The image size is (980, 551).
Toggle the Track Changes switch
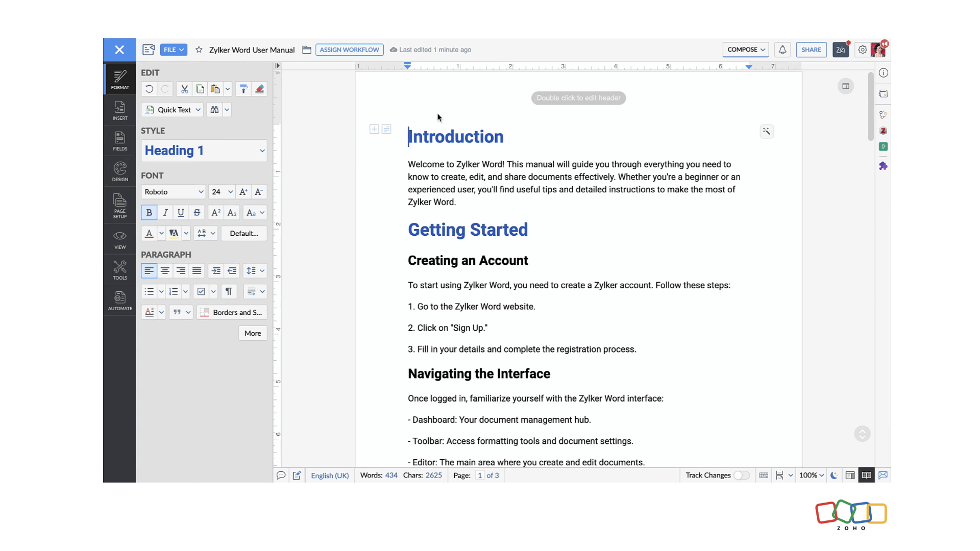[x=741, y=475]
